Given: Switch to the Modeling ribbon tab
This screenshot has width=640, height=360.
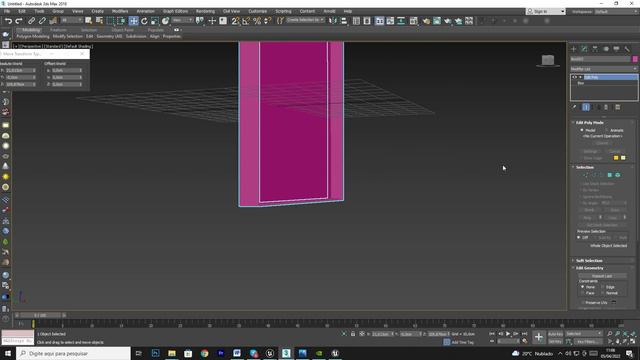Looking at the screenshot, I should 31,30.
